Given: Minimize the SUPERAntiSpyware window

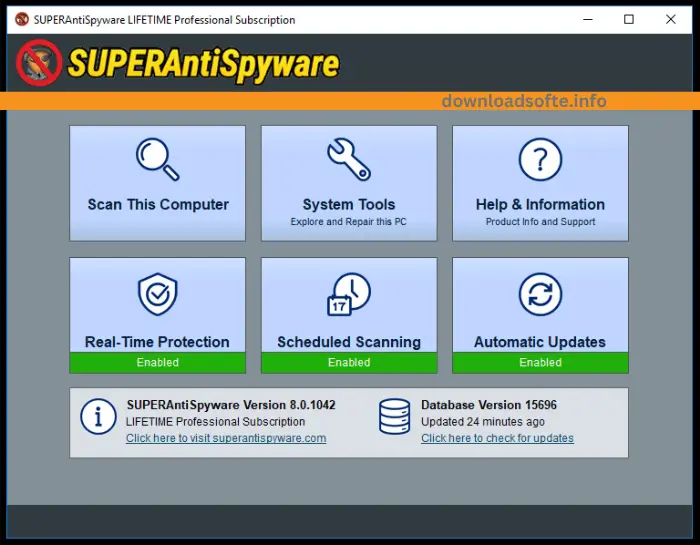Looking at the screenshot, I should (588, 20).
